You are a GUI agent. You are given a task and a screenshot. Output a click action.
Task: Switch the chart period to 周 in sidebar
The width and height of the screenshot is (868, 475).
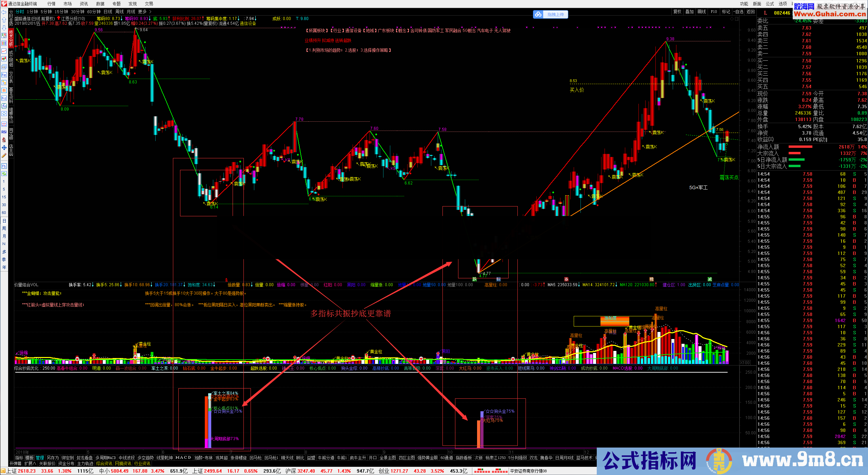[x=4, y=229]
